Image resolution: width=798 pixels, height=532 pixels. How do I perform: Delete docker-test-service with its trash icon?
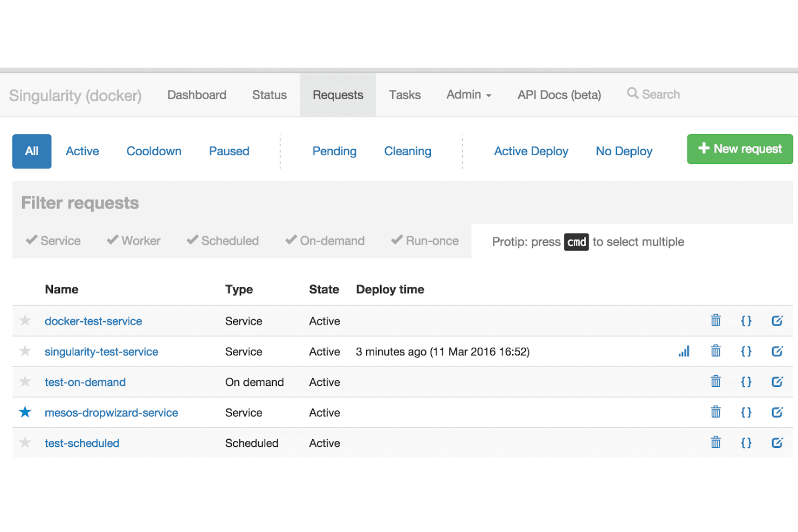click(716, 320)
